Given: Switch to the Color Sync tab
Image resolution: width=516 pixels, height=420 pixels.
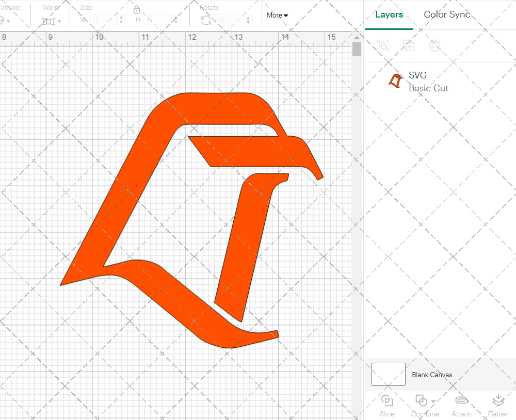Looking at the screenshot, I should pyautogui.click(x=447, y=14).
